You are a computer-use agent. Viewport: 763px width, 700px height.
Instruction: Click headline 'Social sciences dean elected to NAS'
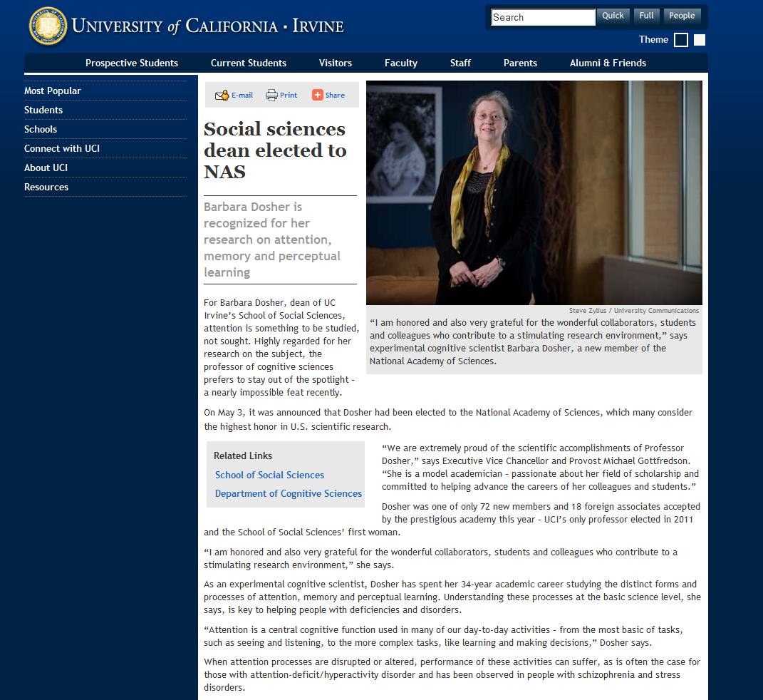(x=276, y=150)
